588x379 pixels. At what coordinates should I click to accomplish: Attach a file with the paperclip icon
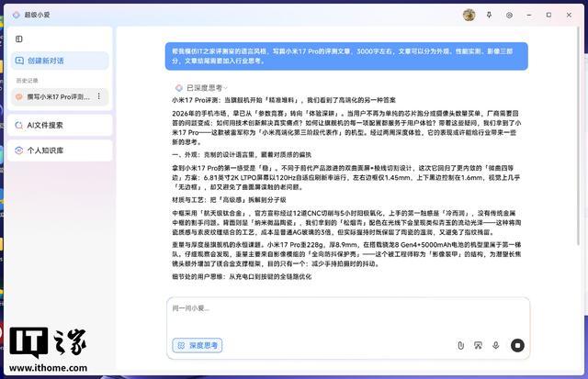(x=461, y=345)
